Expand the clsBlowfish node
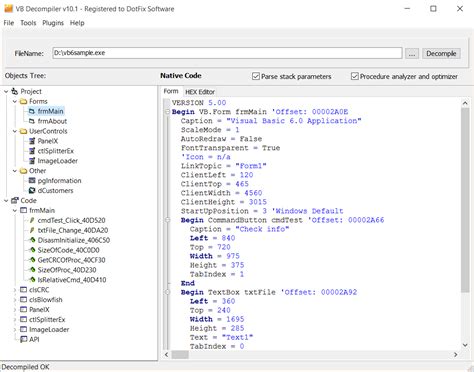Viewport: 474px width, 372px height. (15, 300)
